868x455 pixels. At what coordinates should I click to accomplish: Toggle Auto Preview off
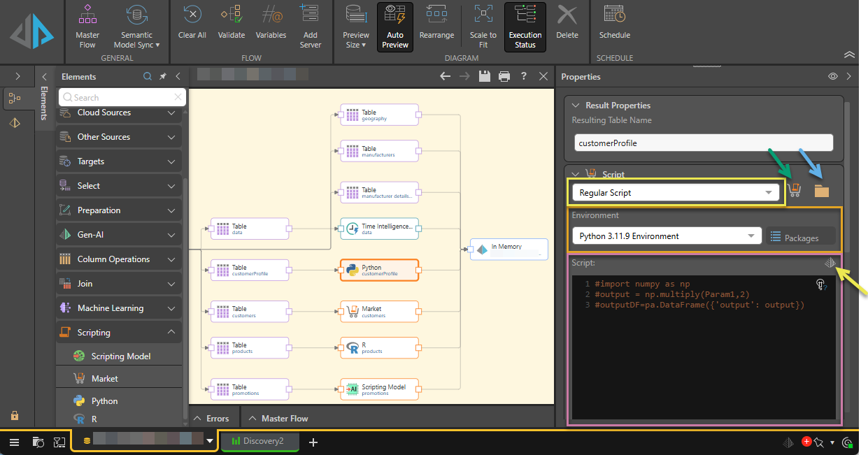click(395, 27)
